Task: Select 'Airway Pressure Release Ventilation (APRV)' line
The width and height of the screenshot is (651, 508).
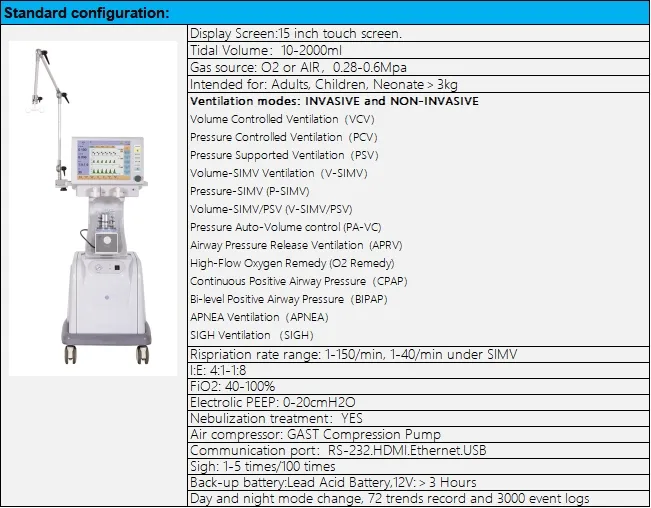Action: (296, 245)
